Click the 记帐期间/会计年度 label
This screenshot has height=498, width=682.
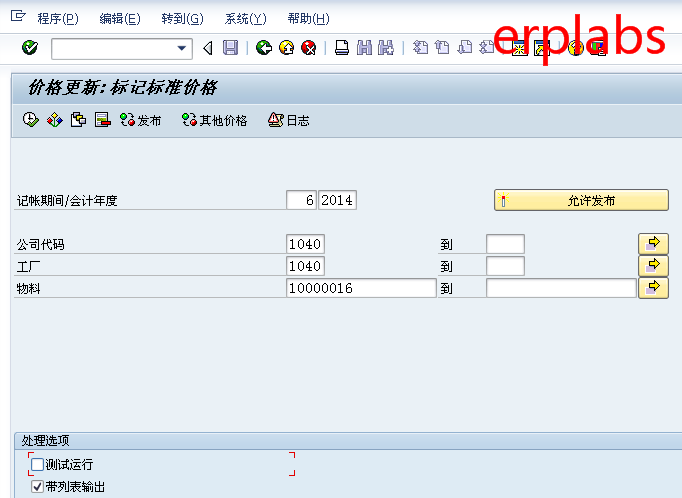tap(67, 201)
